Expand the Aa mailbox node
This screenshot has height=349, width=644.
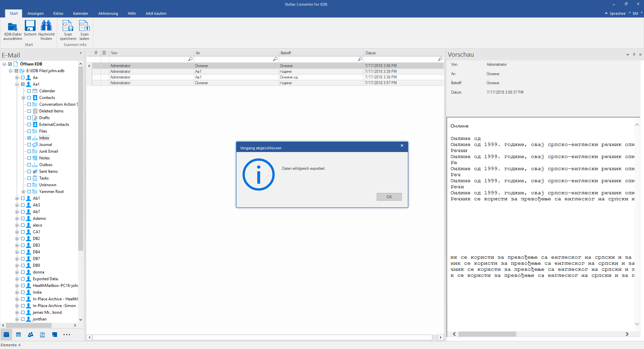click(17, 78)
